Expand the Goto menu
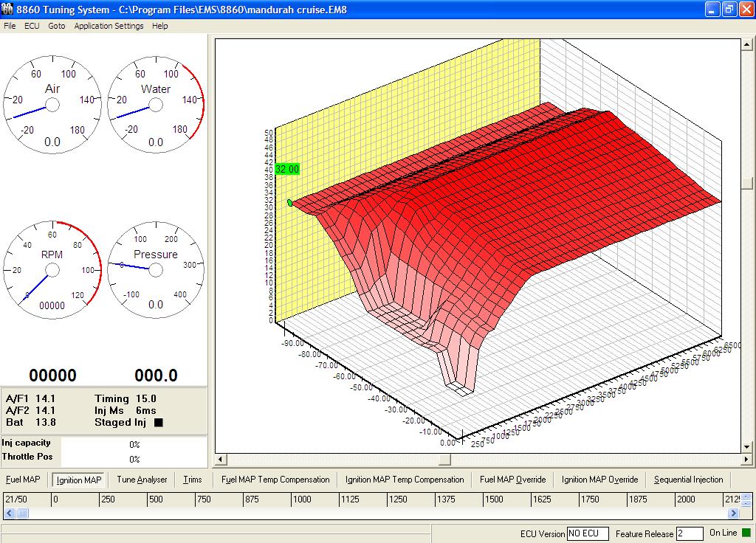756x543 pixels. pos(57,26)
